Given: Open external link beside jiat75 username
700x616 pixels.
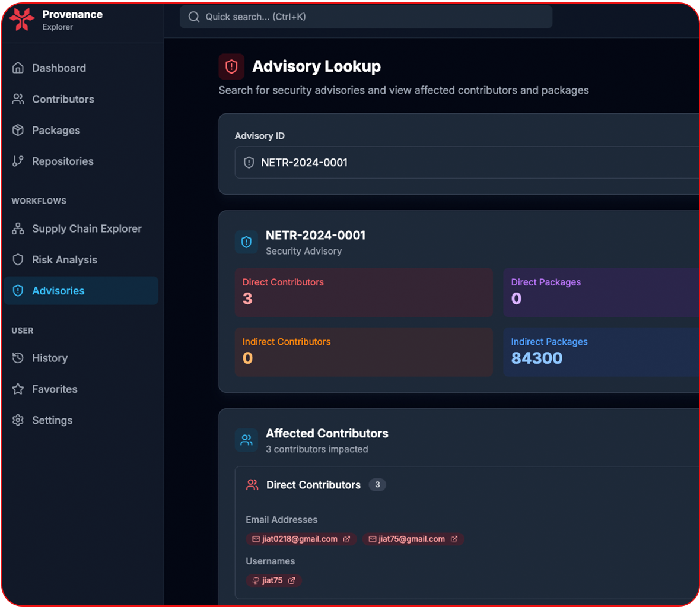Looking at the screenshot, I should click(292, 580).
